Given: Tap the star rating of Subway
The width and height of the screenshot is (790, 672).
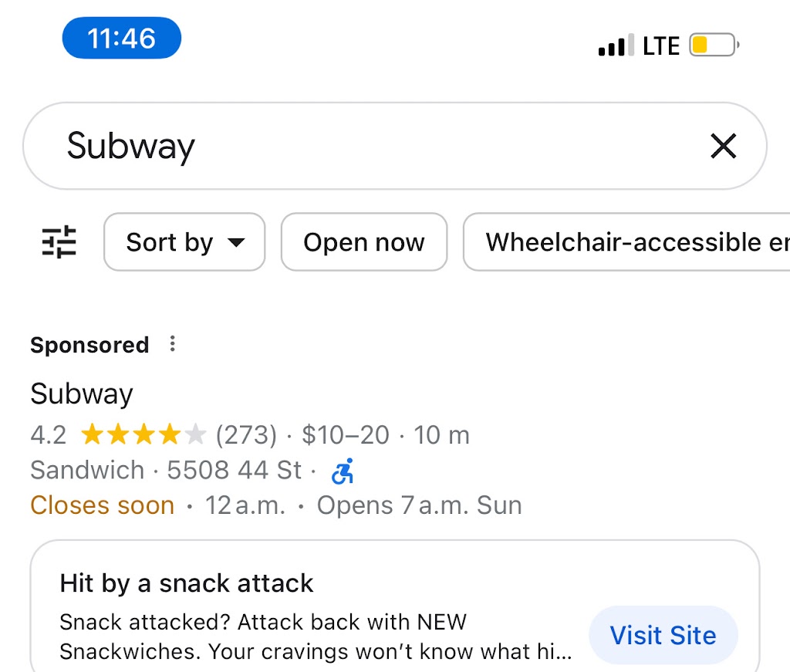Looking at the screenshot, I should tap(143, 434).
